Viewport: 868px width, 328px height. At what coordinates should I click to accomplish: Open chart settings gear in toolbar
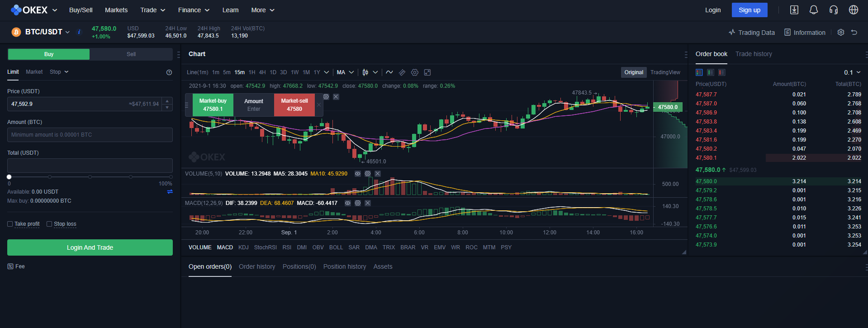click(415, 72)
